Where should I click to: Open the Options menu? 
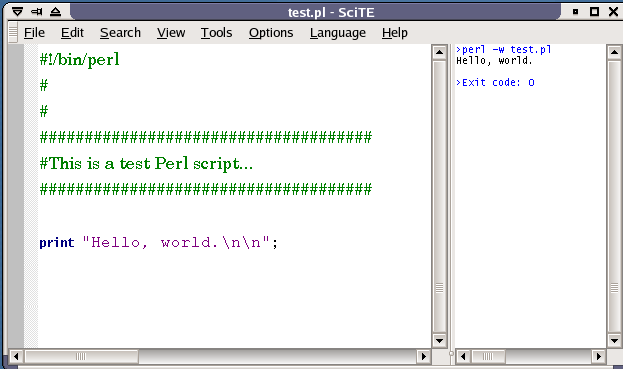[271, 33]
